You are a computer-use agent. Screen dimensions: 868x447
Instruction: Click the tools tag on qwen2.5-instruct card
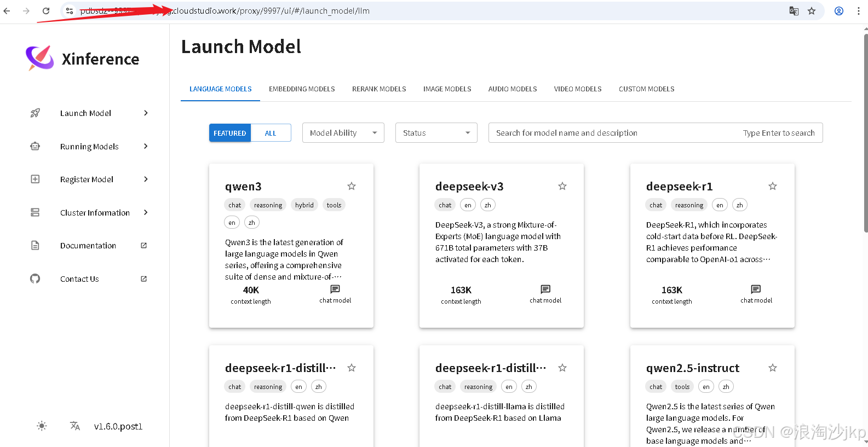click(x=682, y=387)
